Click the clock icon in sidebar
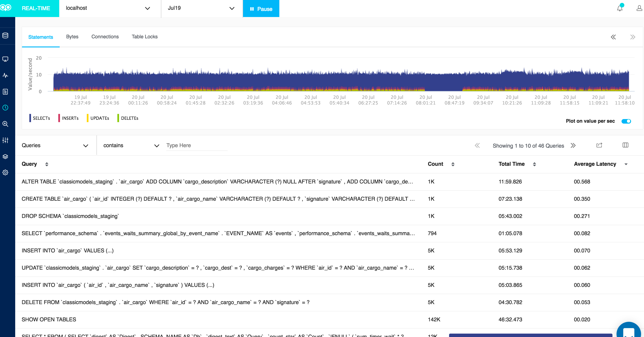 (5, 108)
